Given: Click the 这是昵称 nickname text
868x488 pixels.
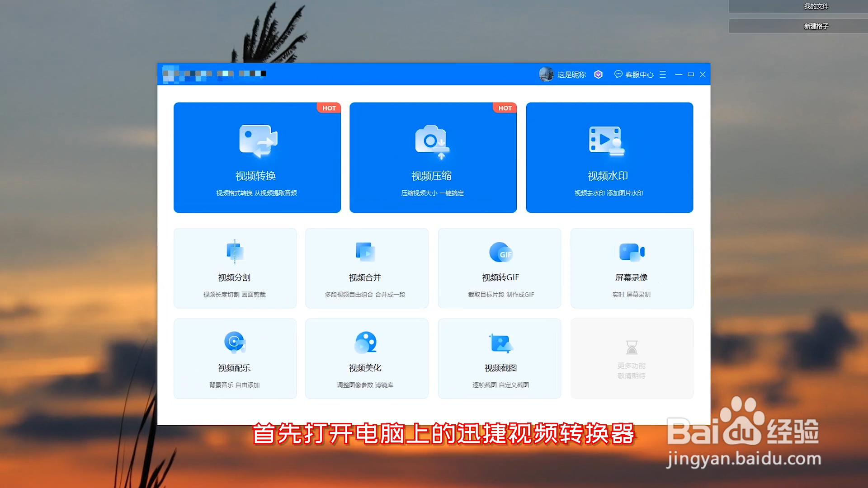Looking at the screenshot, I should [571, 75].
